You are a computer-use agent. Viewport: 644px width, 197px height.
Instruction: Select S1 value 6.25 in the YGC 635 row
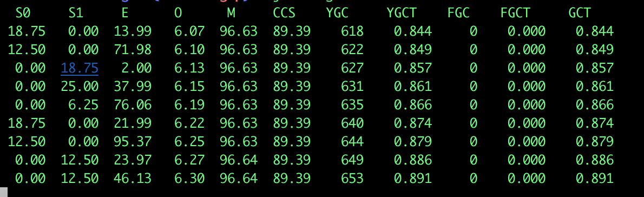pos(83,104)
